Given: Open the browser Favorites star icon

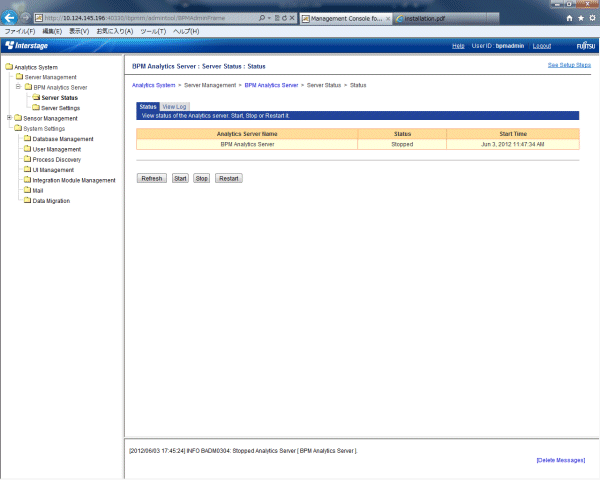Looking at the screenshot, I should point(581,18).
